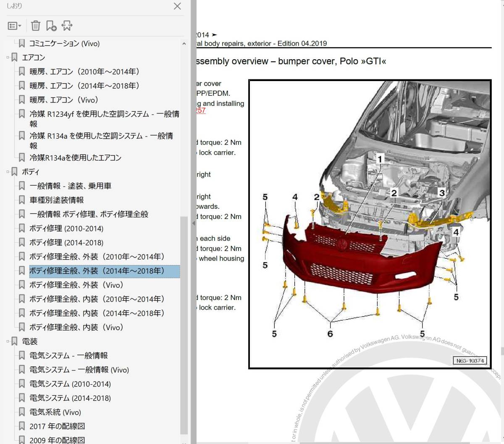The width and height of the screenshot is (504, 444).
Task: Open bookmark 冷媒 R134a を使用した空調システム - 一般情報
Action: (x=101, y=141)
